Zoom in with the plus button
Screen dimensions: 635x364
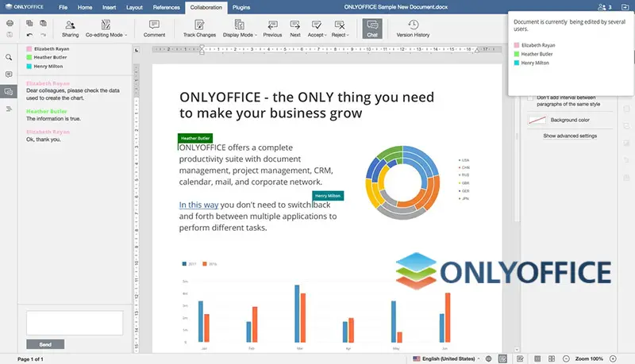(x=613, y=358)
